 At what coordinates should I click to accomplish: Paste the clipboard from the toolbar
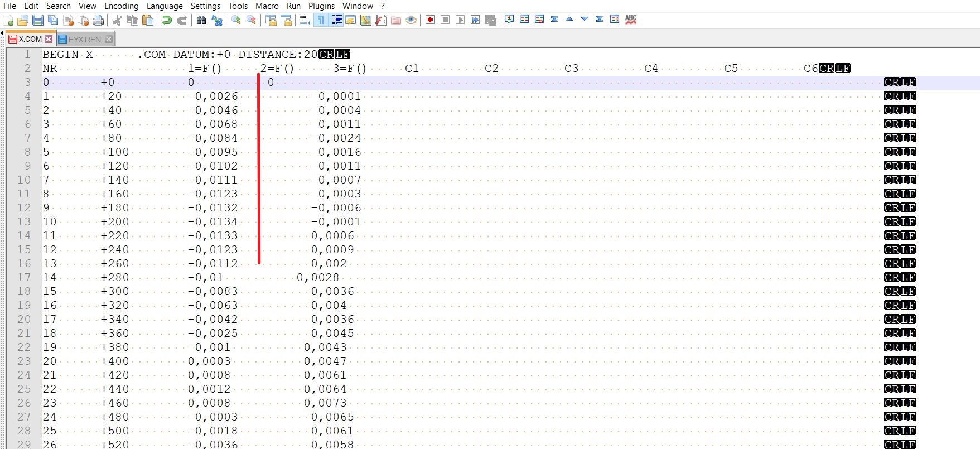(148, 21)
